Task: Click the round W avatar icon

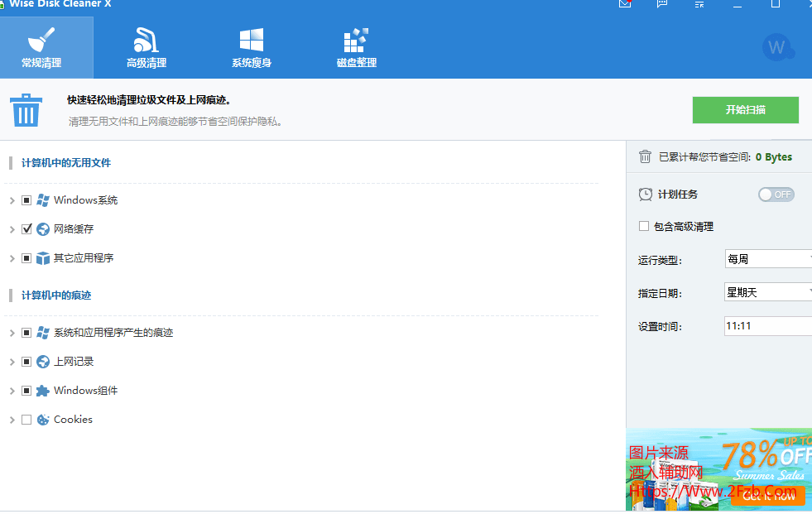Action: pyautogui.click(x=776, y=47)
